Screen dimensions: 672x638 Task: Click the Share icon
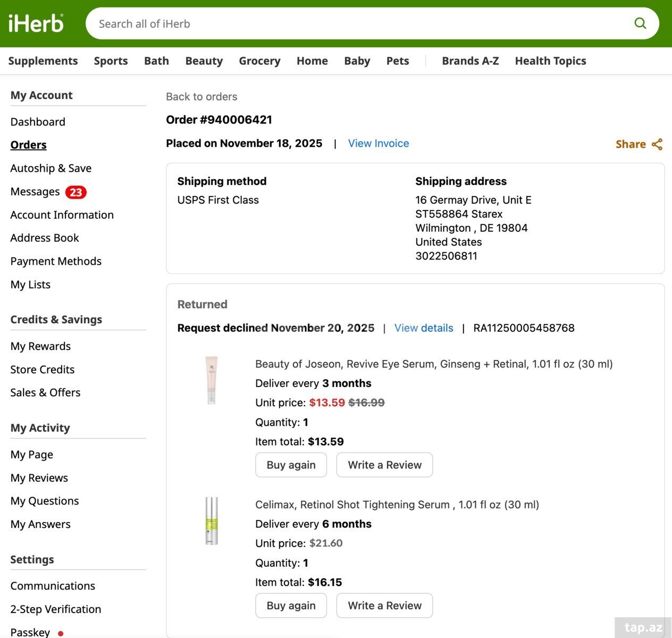click(657, 144)
